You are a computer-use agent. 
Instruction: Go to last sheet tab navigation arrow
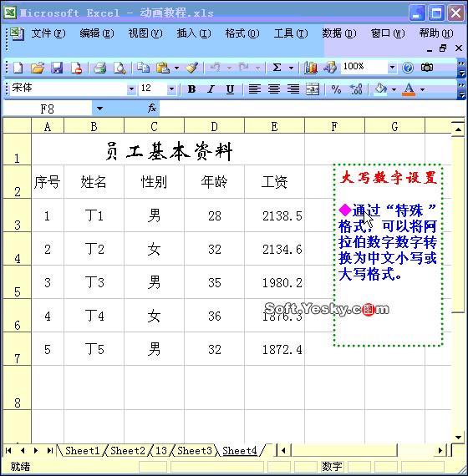(50, 450)
